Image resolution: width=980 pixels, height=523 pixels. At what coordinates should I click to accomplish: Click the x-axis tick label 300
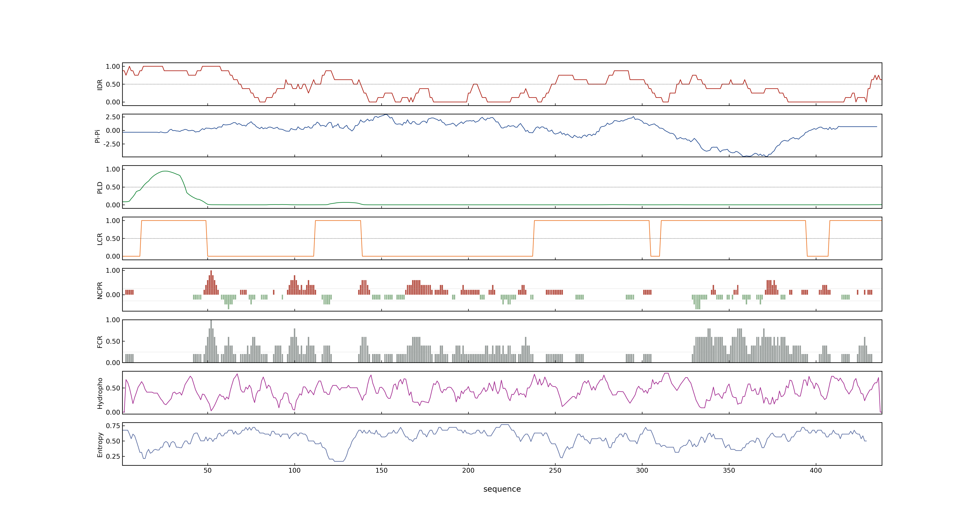point(642,470)
